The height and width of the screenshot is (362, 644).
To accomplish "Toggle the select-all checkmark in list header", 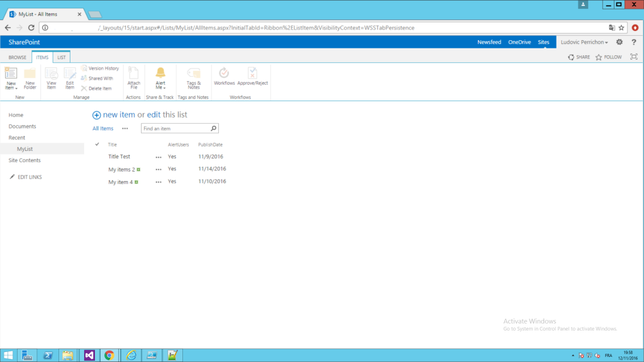I will [97, 144].
